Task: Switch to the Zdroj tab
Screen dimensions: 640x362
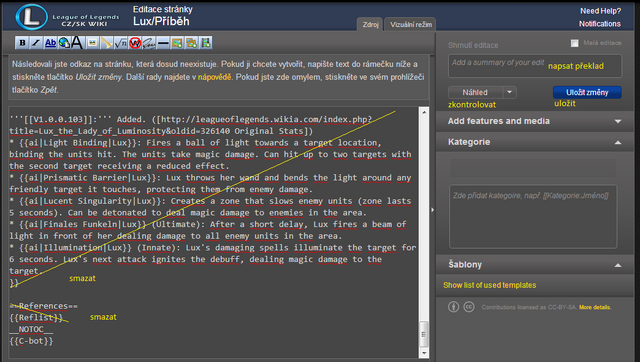Action: point(370,24)
